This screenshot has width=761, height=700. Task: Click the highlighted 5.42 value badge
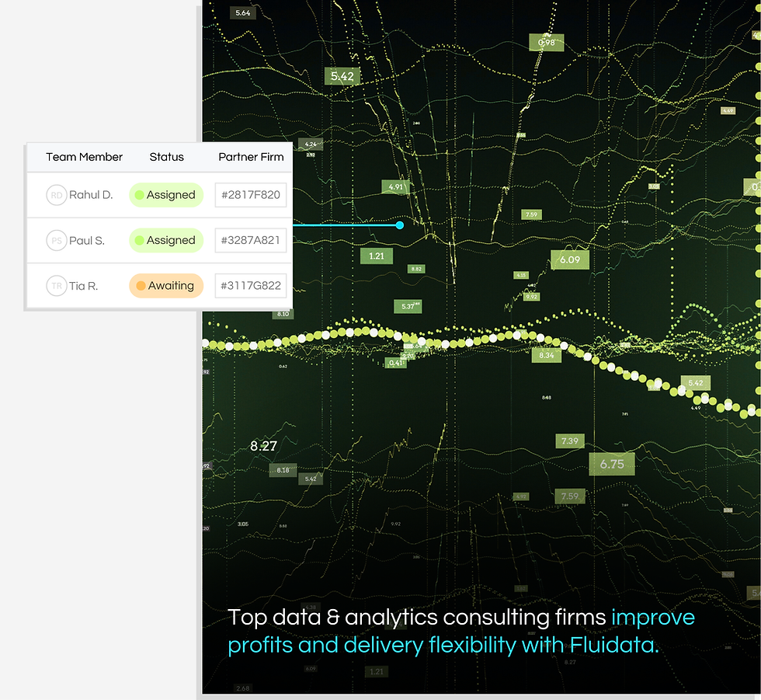pos(343,76)
